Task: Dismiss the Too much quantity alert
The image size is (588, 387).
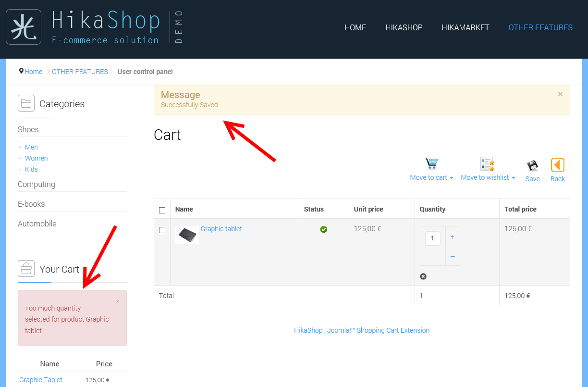Action: (118, 301)
